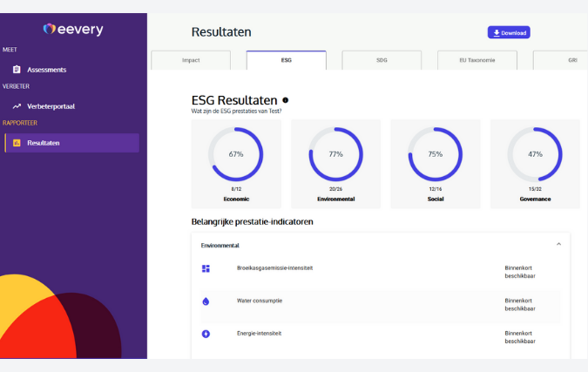Open Assessments in the sidebar
This screenshot has width=588, height=372.
46,70
